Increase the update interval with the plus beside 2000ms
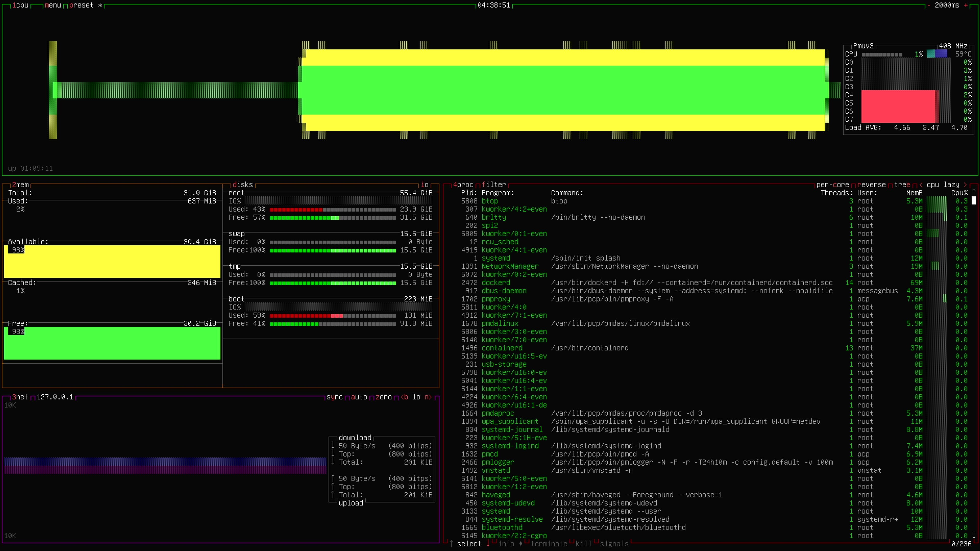 (x=965, y=5)
